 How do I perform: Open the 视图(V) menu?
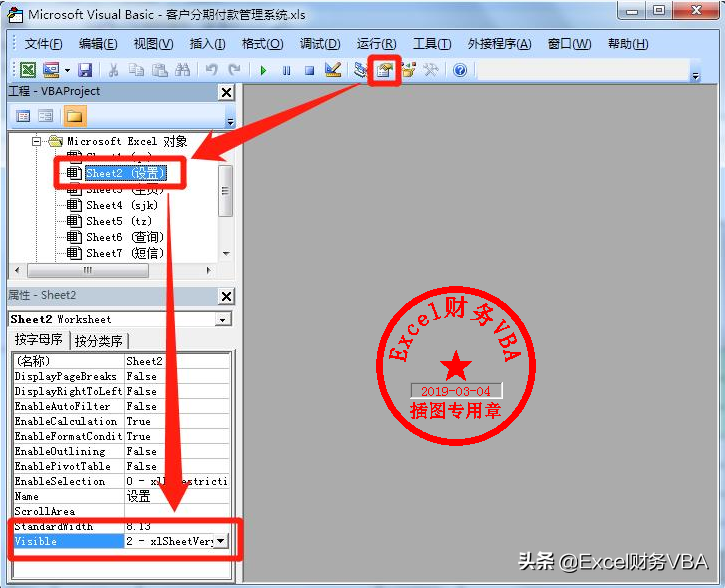coord(154,44)
